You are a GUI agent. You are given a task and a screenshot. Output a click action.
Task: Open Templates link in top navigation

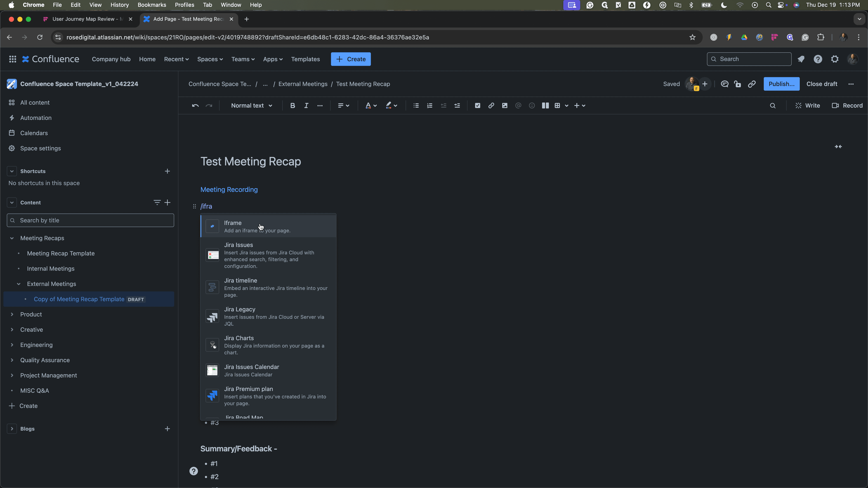tap(305, 59)
